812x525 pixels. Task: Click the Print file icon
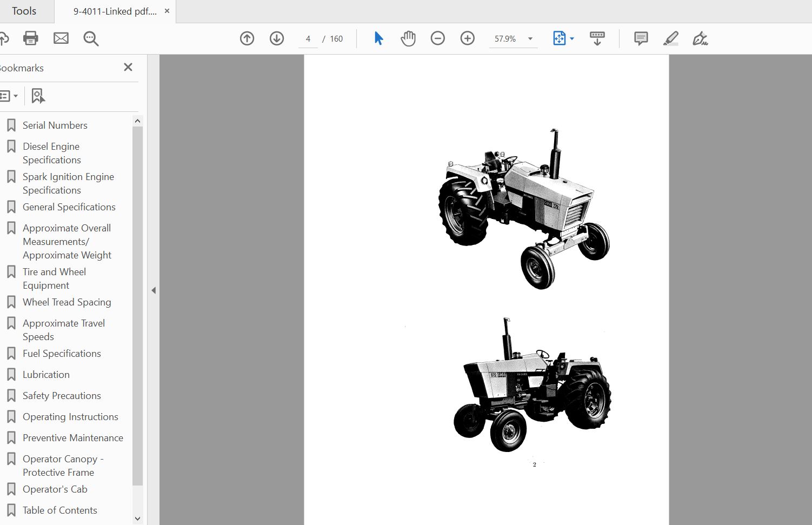(31, 38)
